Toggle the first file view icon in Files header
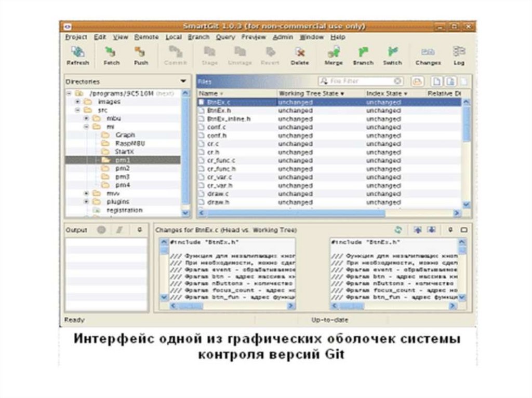 436,81
